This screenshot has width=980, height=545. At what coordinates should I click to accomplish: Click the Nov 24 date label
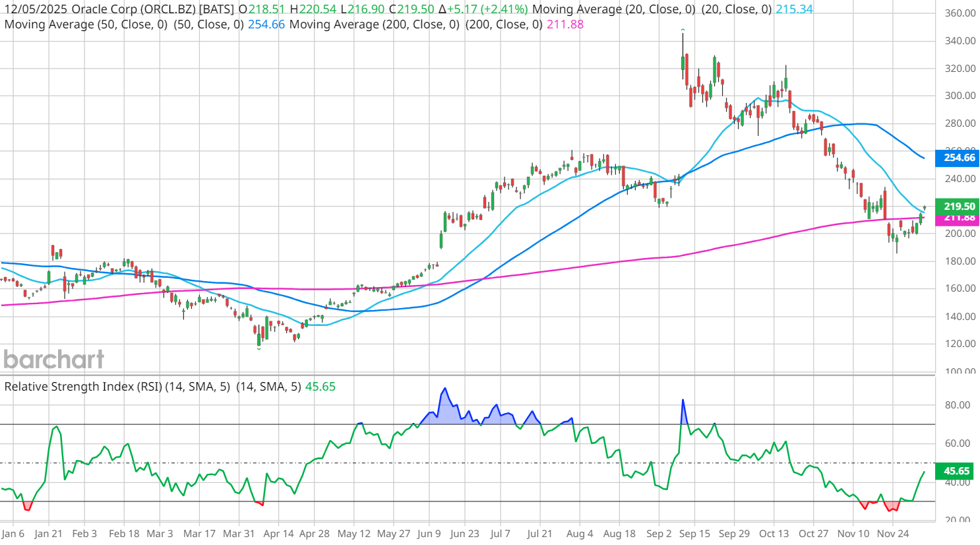click(x=893, y=534)
